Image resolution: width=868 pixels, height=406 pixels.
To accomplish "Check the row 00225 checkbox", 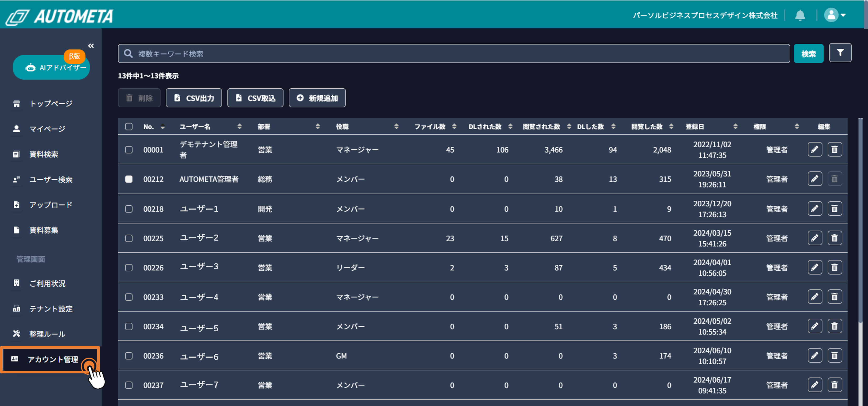I will (x=129, y=238).
